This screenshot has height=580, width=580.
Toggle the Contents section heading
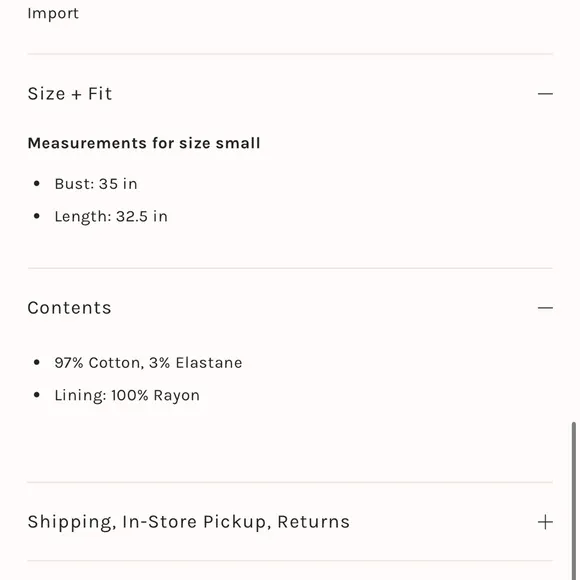(x=69, y=308)
